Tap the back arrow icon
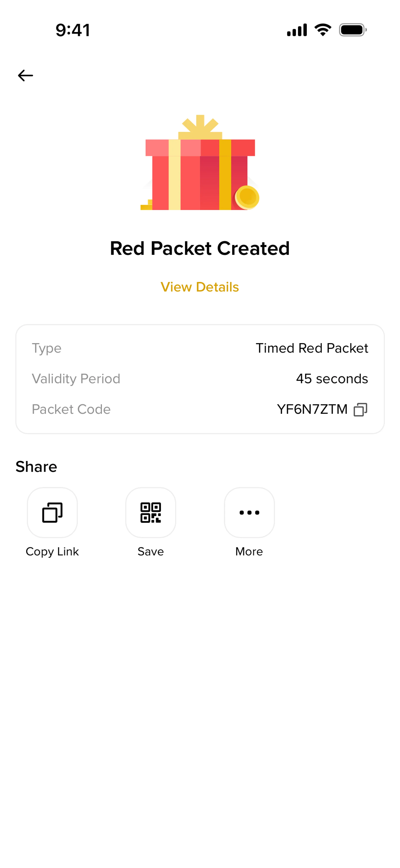This screenshot has height=868, width=400. tap(25, 75)
